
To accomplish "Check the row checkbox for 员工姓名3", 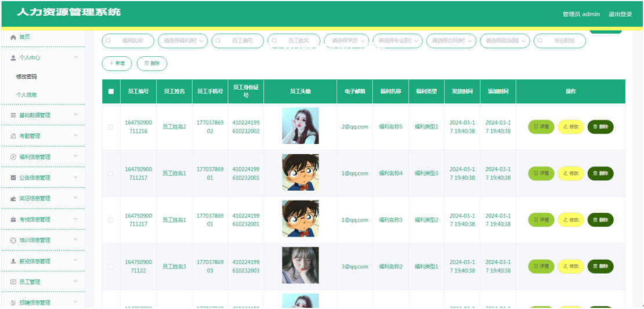I will click(x=111, y=267).
